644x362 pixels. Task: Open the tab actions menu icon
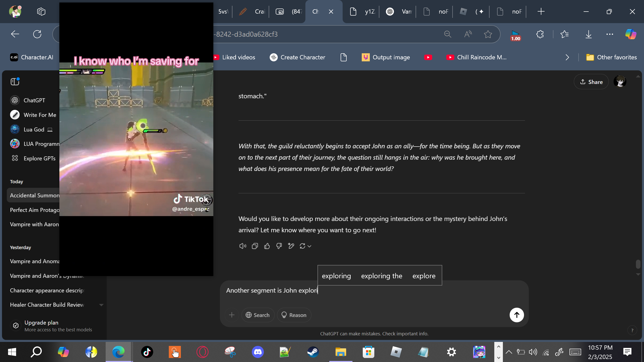[41, 12]
